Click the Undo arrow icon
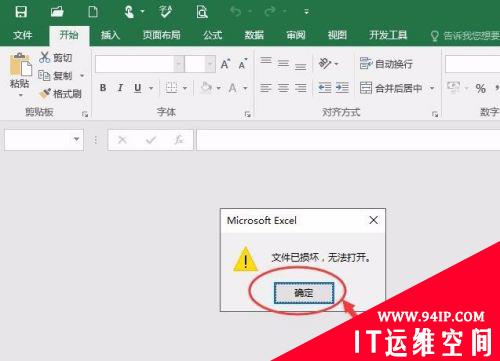The image size is (500, 361). point(236,12)
